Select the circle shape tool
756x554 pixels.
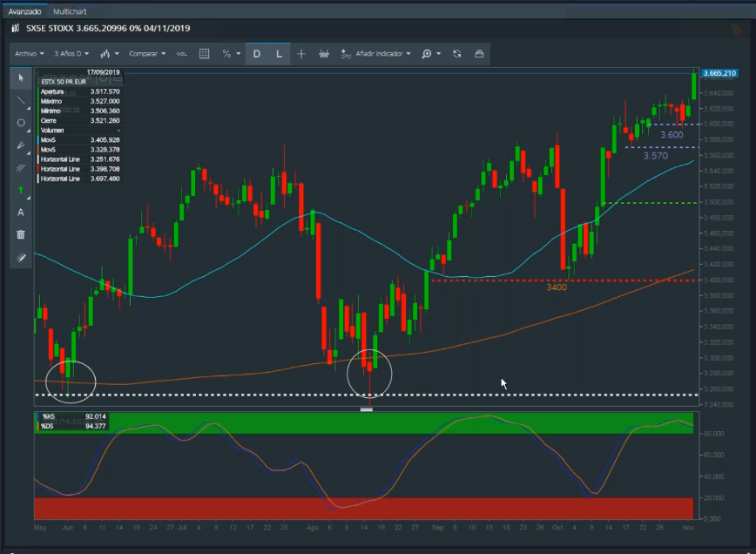coord(21,123)
